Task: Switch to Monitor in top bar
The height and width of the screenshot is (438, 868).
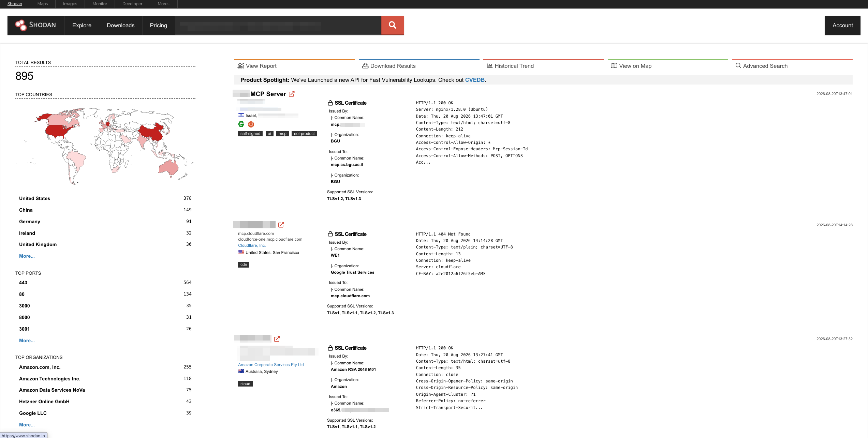Action: (100, 4)
